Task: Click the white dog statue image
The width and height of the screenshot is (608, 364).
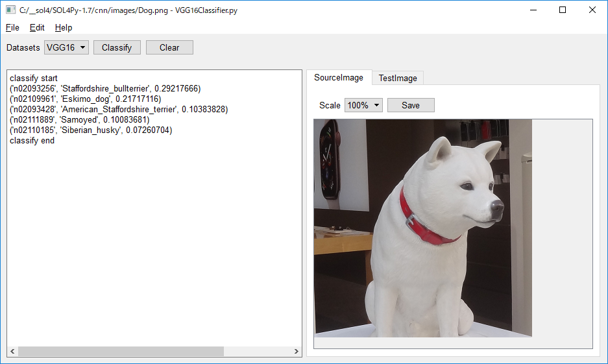Action: [422, 228]
